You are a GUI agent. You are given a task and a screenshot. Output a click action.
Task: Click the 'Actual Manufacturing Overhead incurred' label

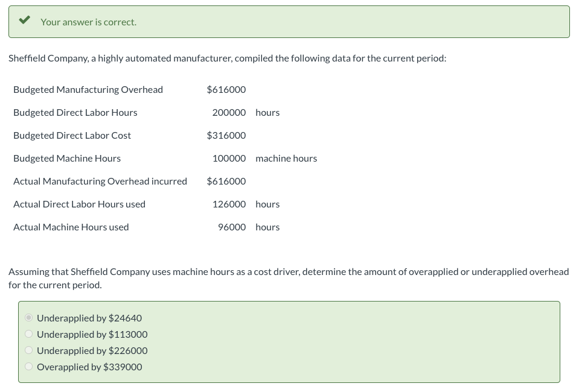(x=100, y=182)
